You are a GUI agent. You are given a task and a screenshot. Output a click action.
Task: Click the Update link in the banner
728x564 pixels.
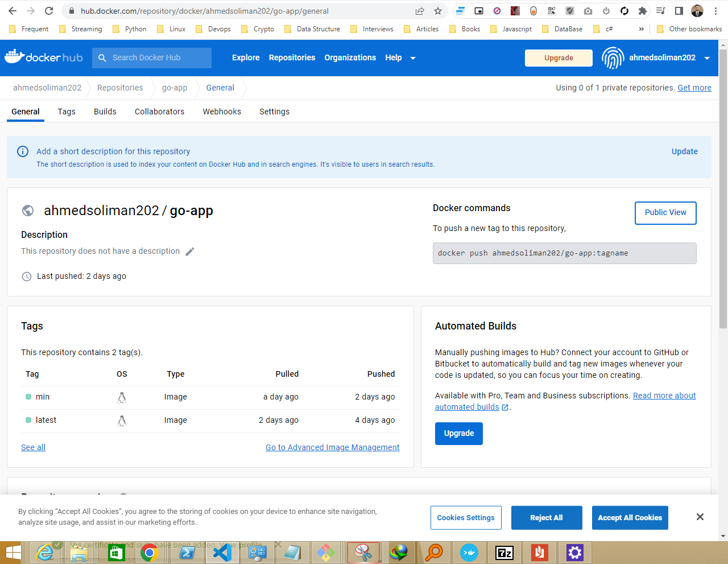pos(685,151)
